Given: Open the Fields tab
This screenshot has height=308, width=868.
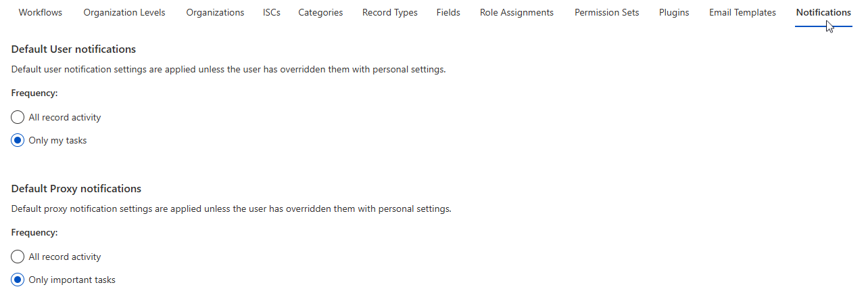Looking at the screenshot, I should point(448,12).
